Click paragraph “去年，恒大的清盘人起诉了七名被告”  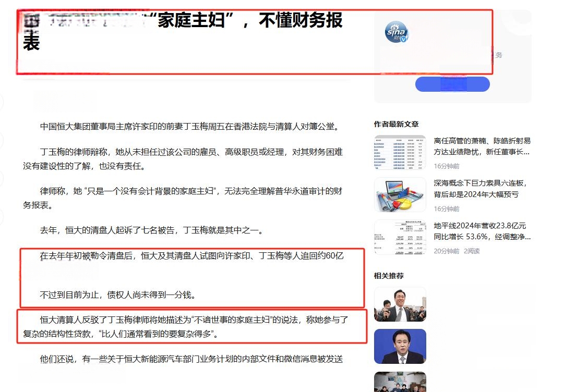click(x=152, y=230)
